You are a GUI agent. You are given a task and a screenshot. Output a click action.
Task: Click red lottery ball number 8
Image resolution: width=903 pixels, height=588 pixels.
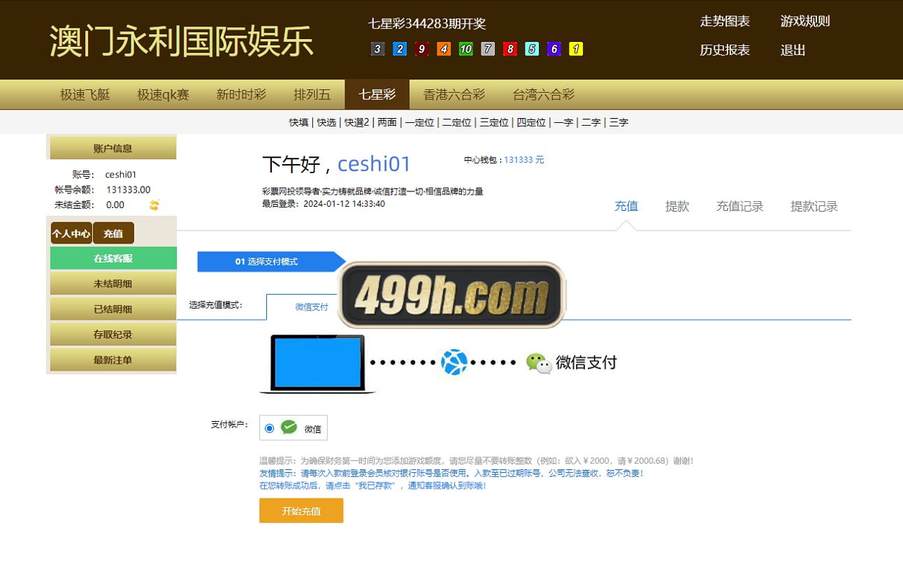click(x=510, y=49)
